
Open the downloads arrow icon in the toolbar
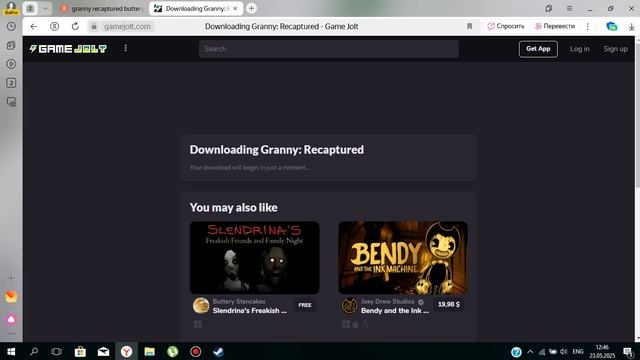point(631,27)
